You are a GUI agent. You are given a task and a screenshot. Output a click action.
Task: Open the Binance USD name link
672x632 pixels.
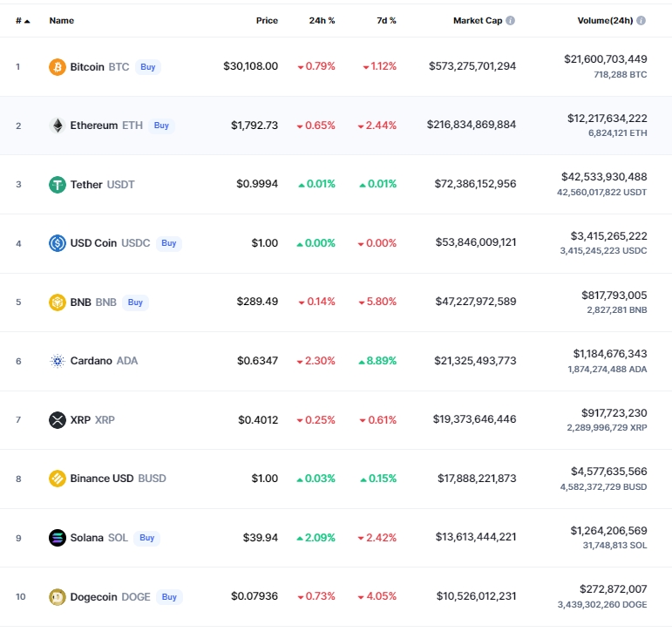(101, 479)
